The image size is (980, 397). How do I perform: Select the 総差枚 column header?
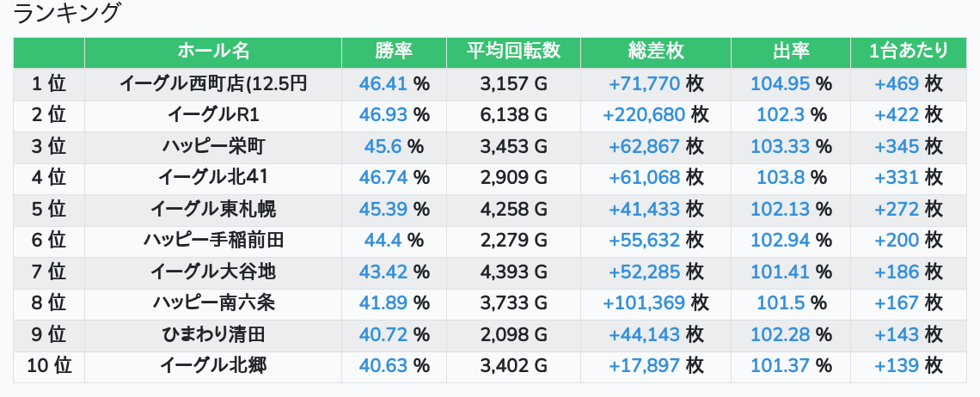tap(655, 52)
